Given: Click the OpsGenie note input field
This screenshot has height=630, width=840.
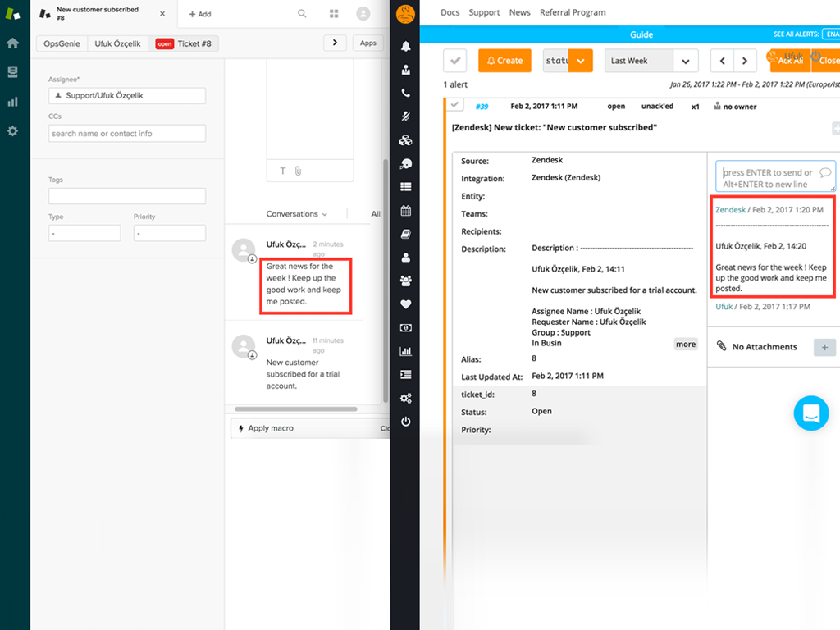Looking at the screenshot, I should (775, 177).
